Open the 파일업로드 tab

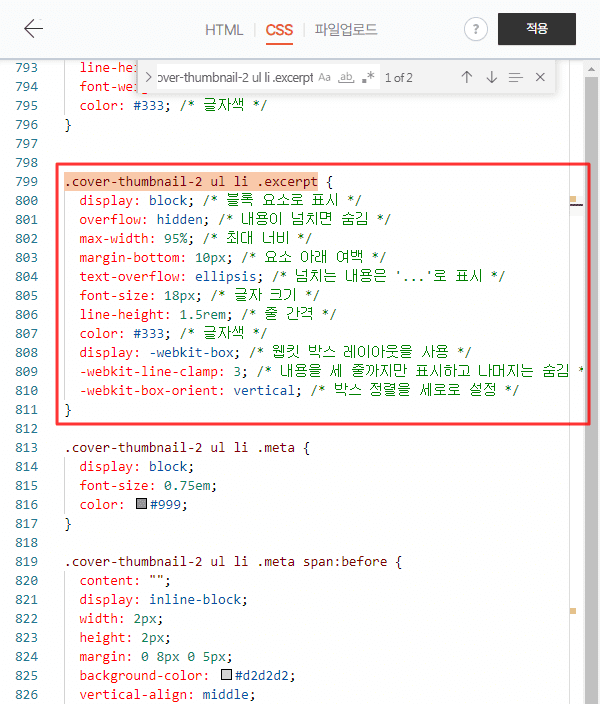pos(346,30)
